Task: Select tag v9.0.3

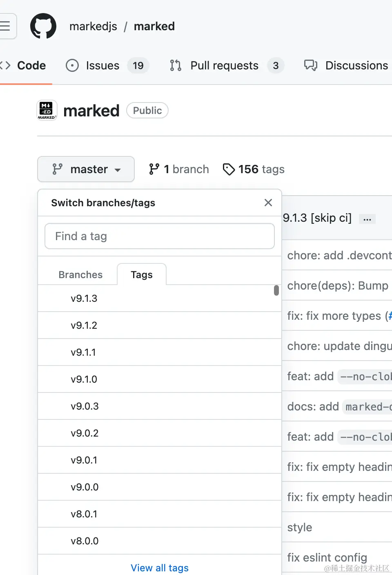Action: coord(160,406)
